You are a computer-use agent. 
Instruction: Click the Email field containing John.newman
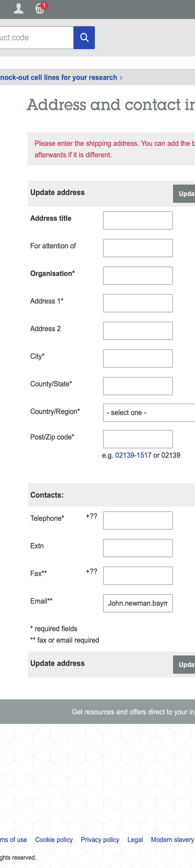point(137,603)
